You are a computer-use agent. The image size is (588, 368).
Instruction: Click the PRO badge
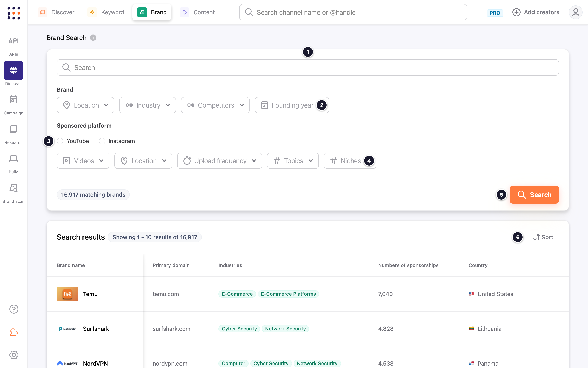tap(495, 13)
